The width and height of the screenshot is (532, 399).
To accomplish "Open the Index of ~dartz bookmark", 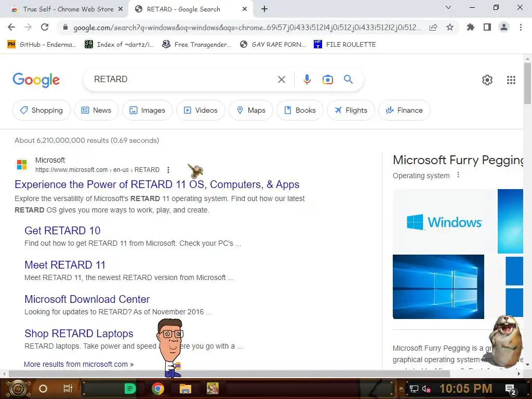I will click(119, 45).
